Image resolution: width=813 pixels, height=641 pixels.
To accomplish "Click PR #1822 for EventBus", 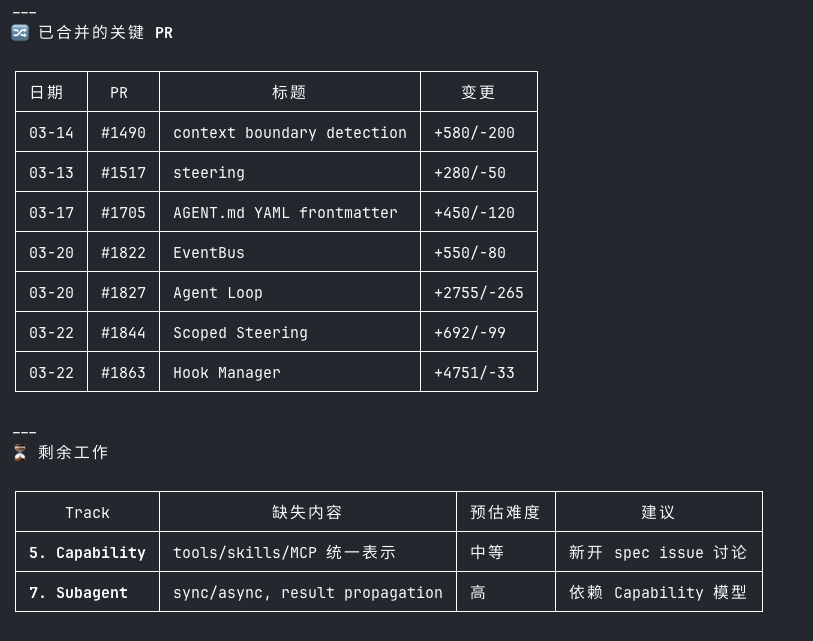I will (x=123, y=253).
